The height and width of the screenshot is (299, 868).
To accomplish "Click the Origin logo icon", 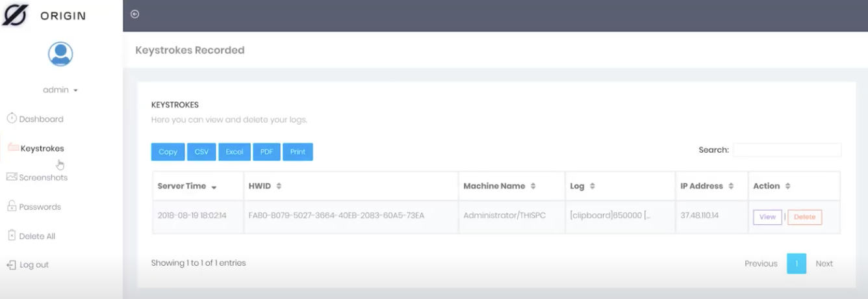I will 15,15.
